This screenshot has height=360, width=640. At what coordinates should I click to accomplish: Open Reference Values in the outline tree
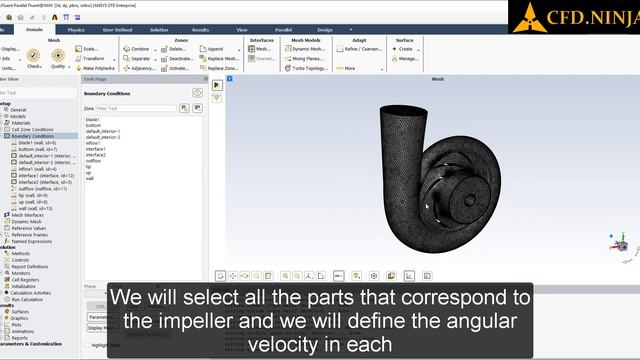click(x=29, y=229)
